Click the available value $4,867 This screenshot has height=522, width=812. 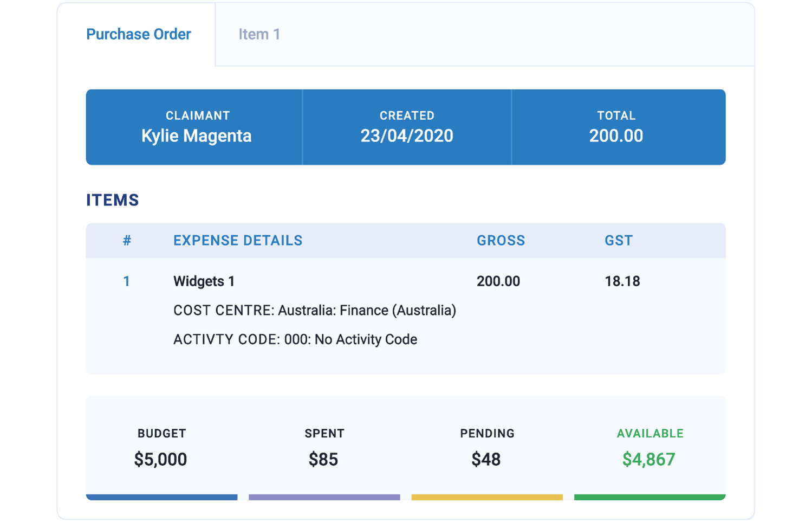click(x=649, y=460)
